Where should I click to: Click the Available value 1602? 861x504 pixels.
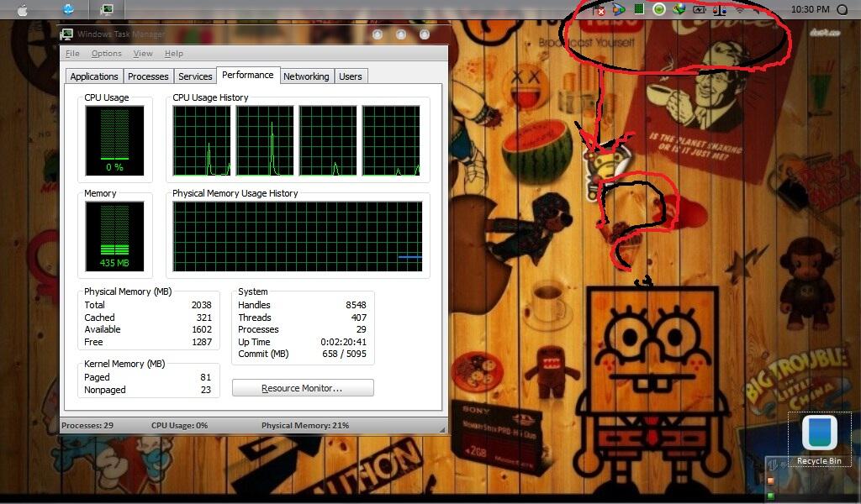pos(202,329)
